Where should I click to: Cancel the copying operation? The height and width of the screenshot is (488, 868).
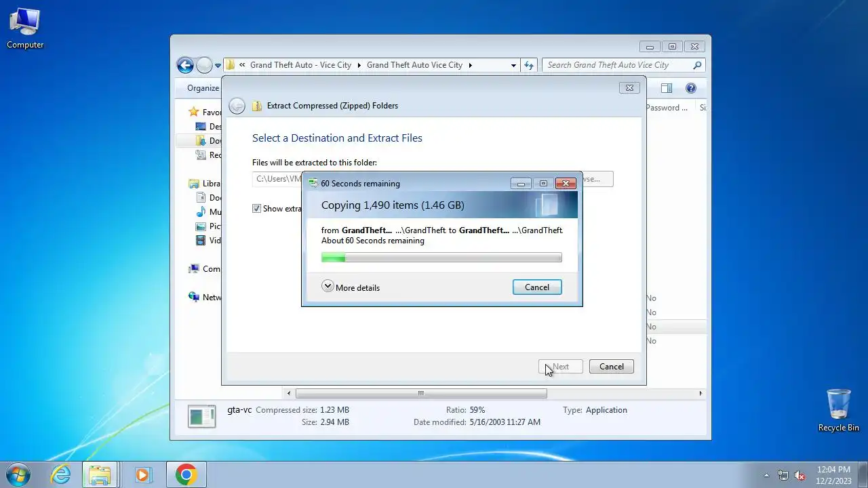[537, 287]
